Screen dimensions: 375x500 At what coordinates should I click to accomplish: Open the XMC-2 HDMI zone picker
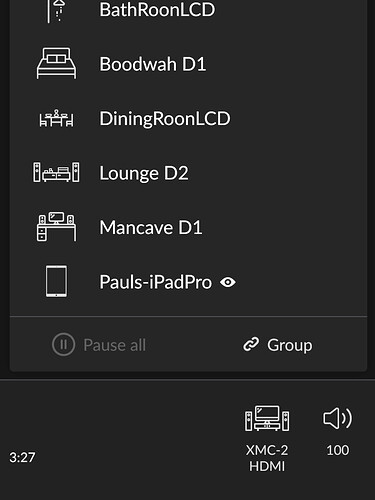[267, 439]
